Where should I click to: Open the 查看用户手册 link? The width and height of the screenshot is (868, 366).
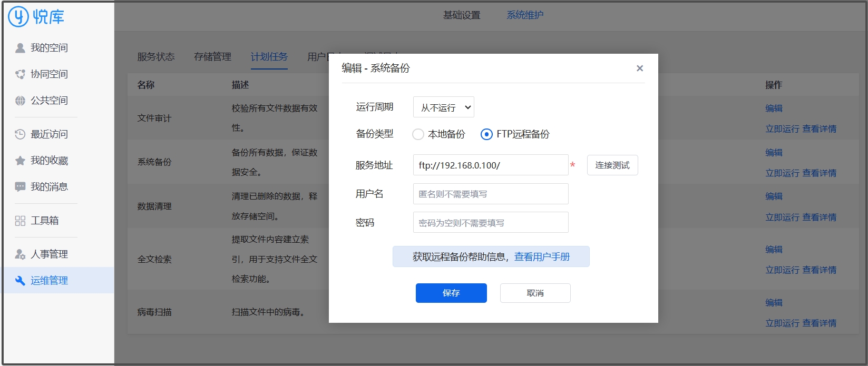pyautogui.click(x=542, y=257)
